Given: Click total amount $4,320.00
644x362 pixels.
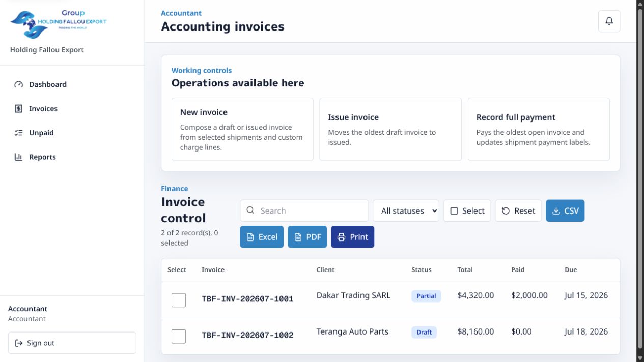Looking at the screenshot, I should 475,295.
